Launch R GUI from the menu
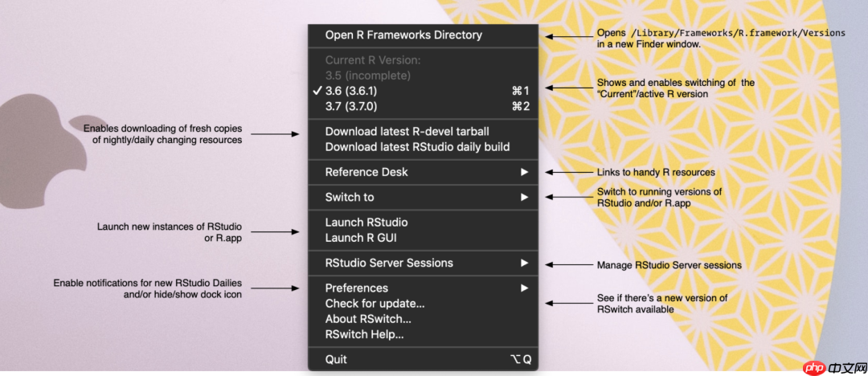Viewport: 868px width, 376px height. tap(423, 238)
